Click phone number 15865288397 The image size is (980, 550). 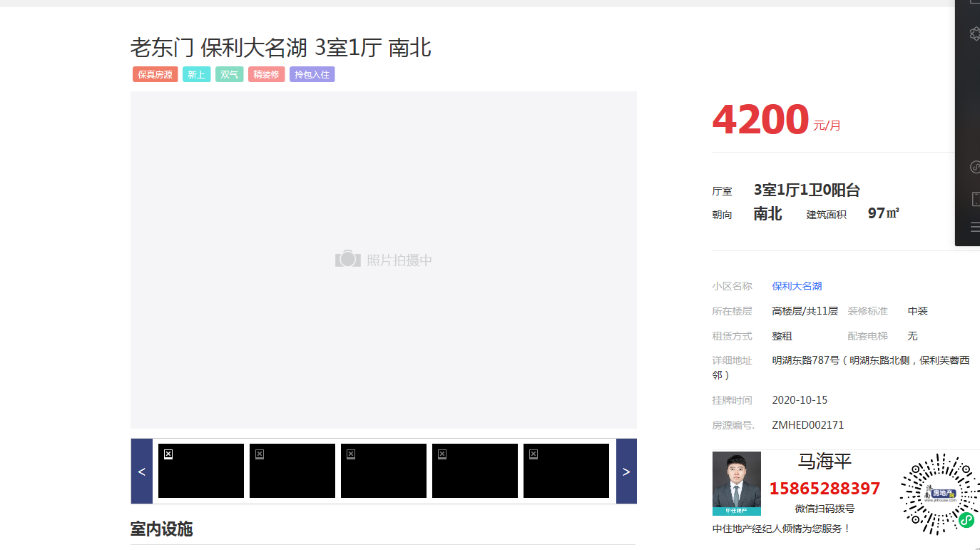(825, 489)
